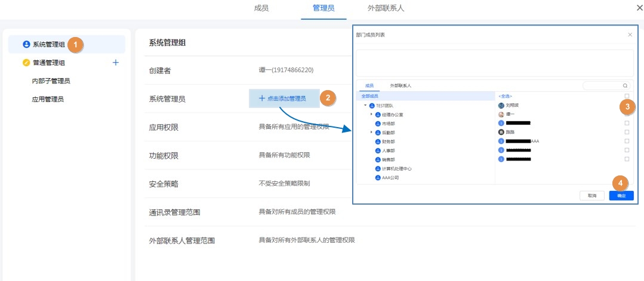644x281 pixels.
Task: Click the 系统管理组 group icon
Action: point(26,44)
